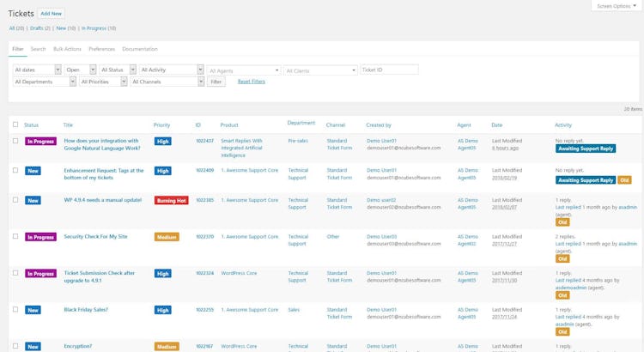Open the Open state dropdown
The height and width of the screenshot is (352, 644).
click(x=80, y=70)
